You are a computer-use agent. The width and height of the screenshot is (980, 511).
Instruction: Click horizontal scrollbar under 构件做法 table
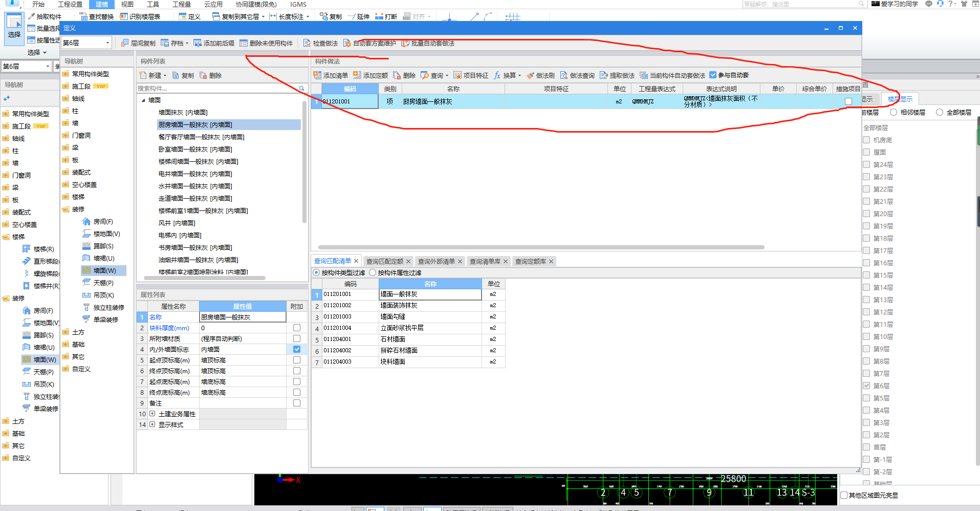[x=541, y=247]
